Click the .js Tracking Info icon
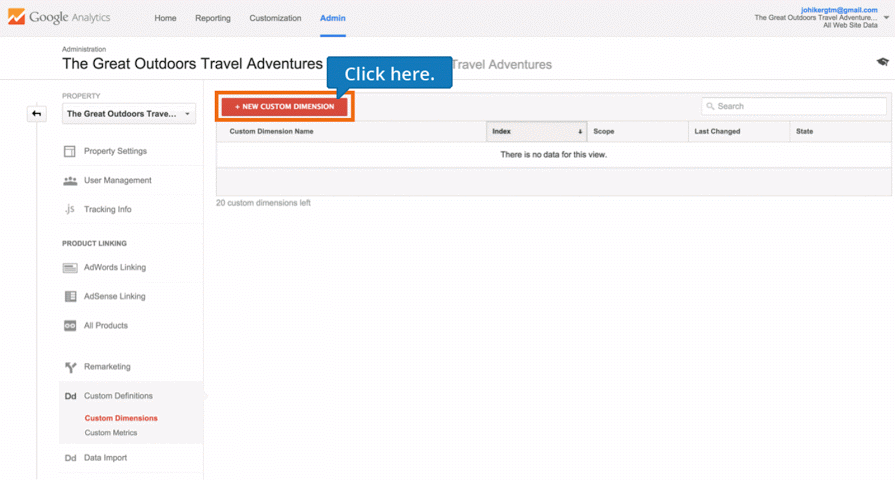Image resolution: width=895 pixels, height=480 pixels. coord(70,209)
